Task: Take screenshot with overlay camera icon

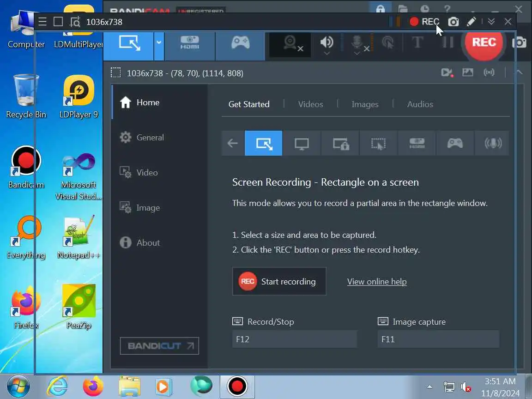Action: coord(453,22)
